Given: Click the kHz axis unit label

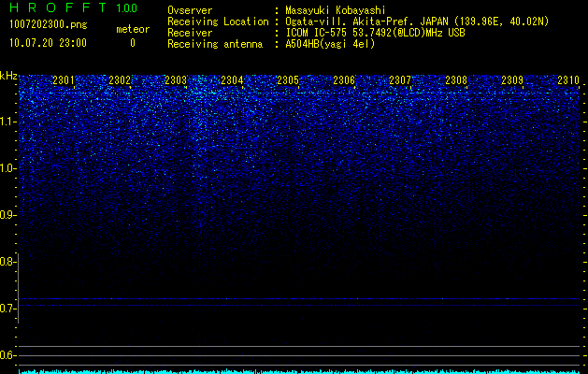Looking at the screenshot, I should 8,76.
